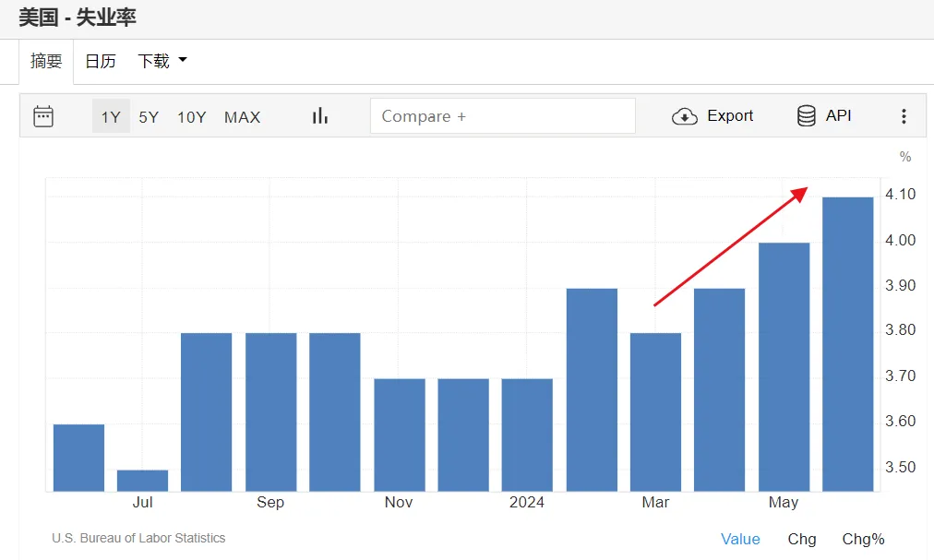
Task: Select the 1Y time range
Action: pyautogui.click(x=111, y=117)
